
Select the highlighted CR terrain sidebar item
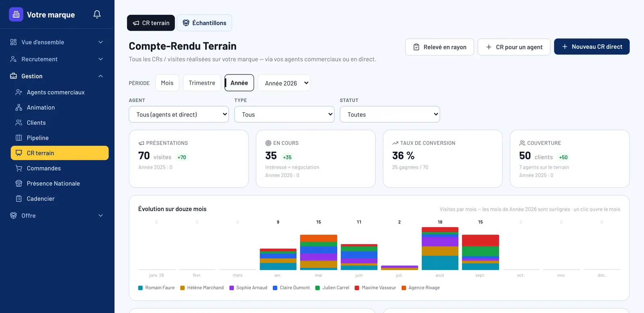pos(60,153)
